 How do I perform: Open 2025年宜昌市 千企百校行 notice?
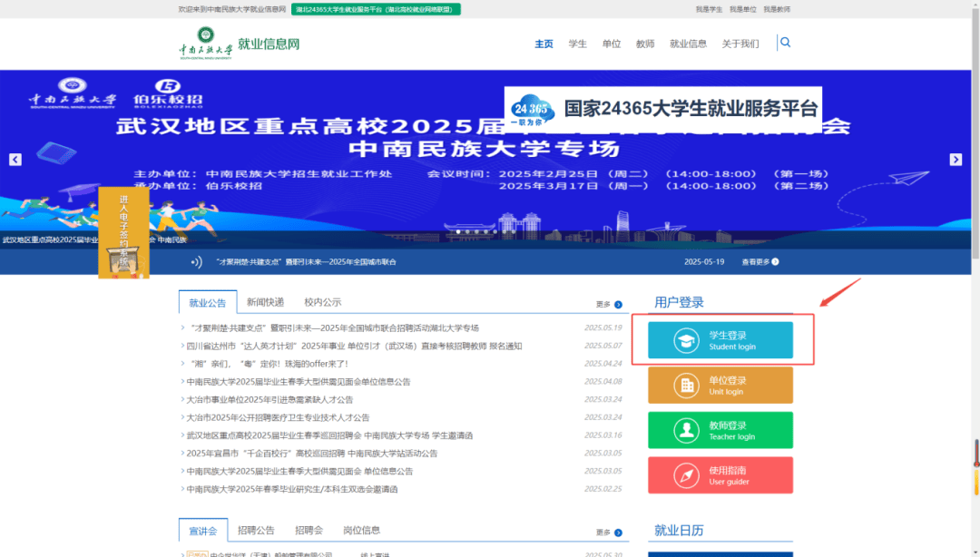coord(312,454)
